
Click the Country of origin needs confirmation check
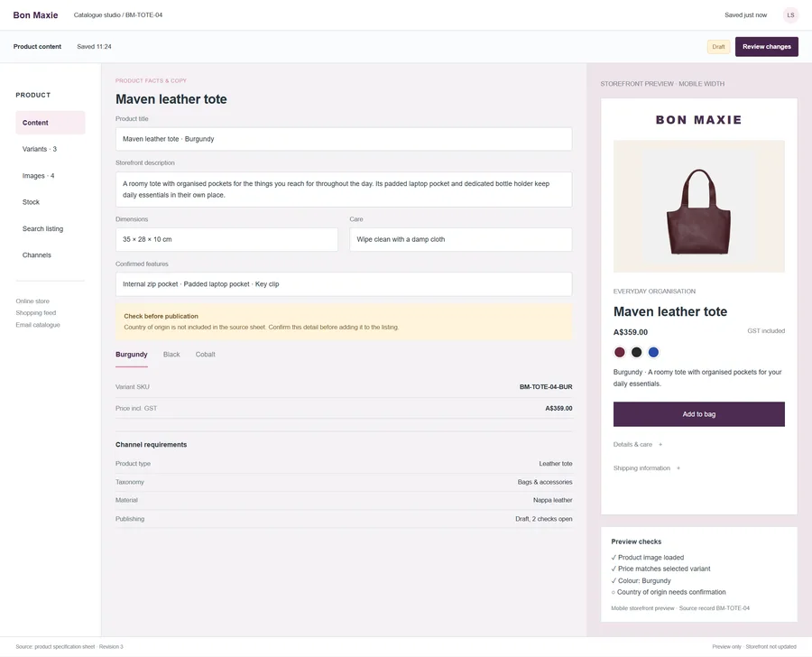coord(669,592)
